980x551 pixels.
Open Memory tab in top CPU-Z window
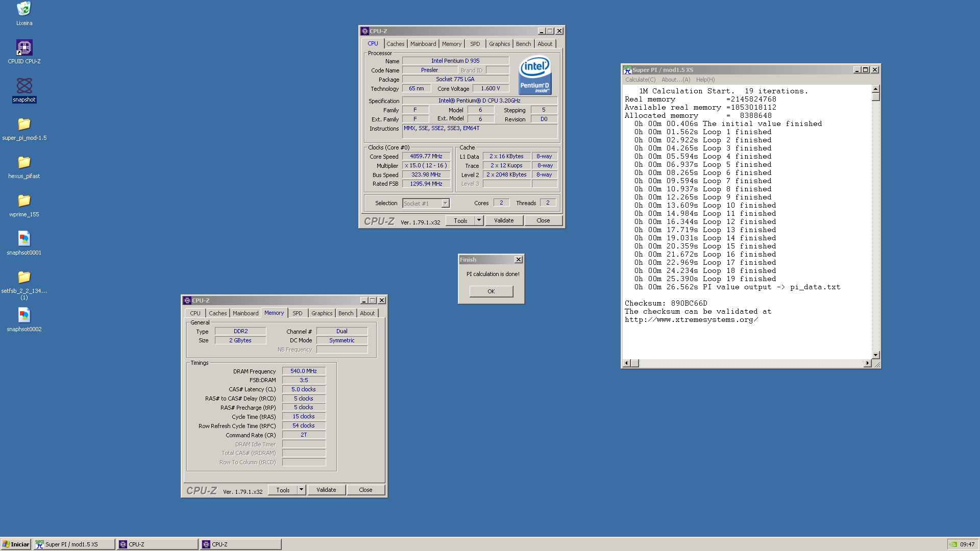[x=452, y=44]
